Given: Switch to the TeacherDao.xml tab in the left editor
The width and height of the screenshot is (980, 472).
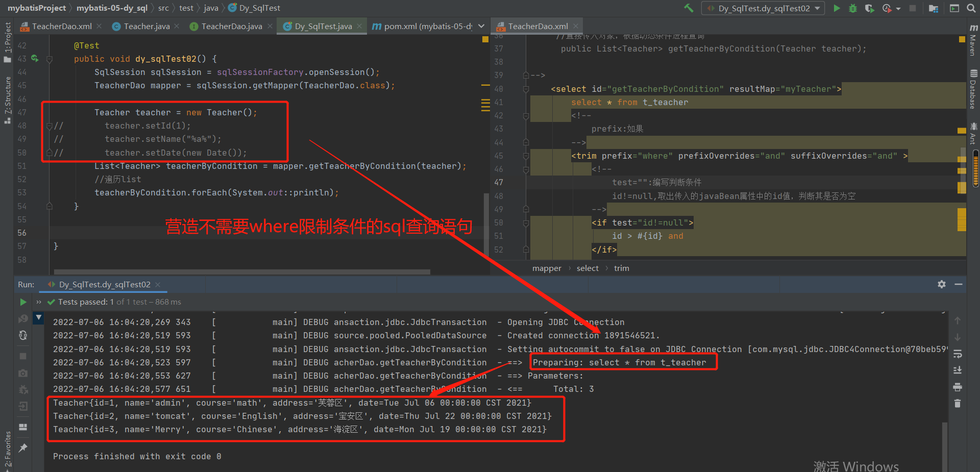Looking at the screenshot, I should point(62,26).
